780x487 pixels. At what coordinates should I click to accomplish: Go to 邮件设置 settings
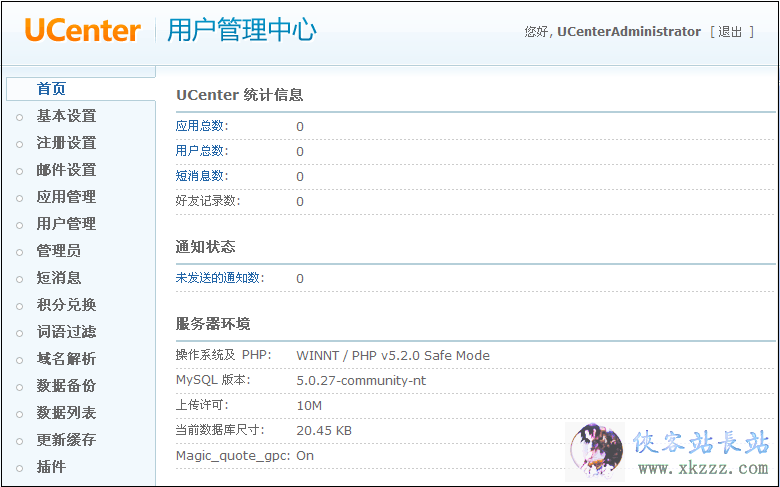click(x=66, y=170)
